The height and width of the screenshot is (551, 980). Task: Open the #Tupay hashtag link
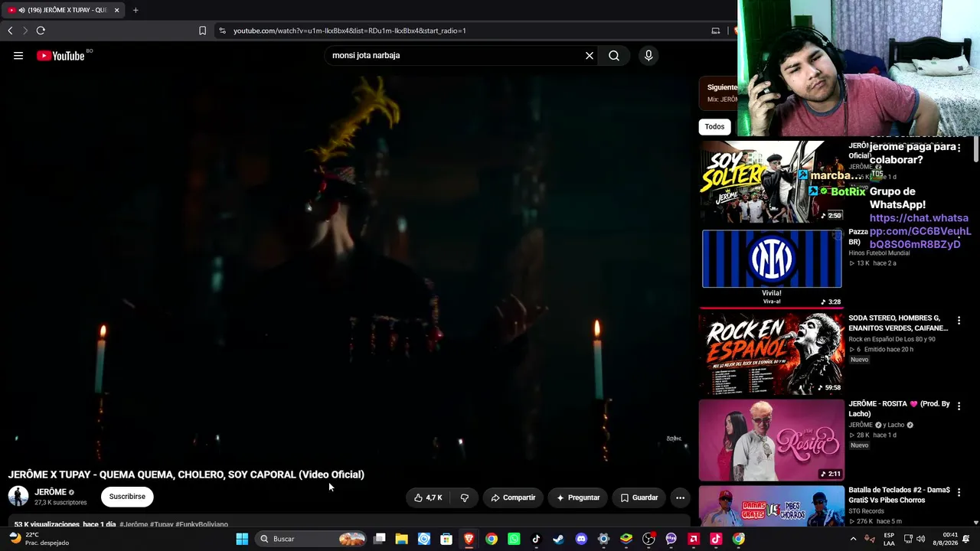[x=162, y=524]
